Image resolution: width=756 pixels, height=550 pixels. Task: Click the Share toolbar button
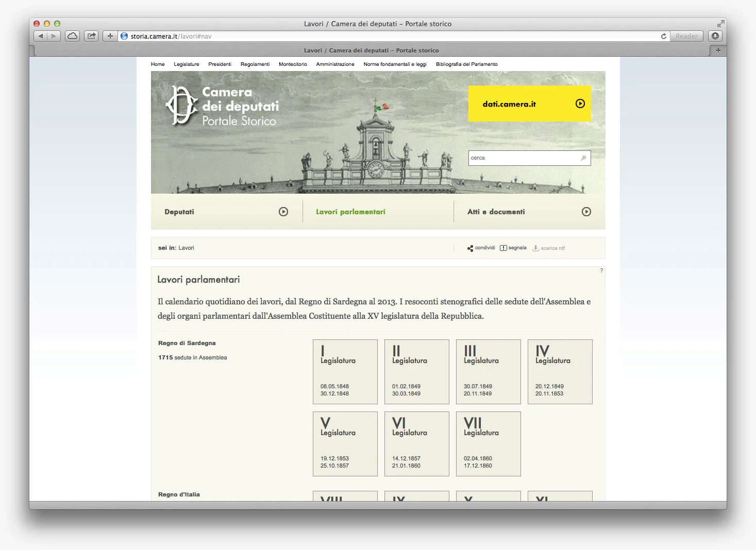[91, 36]
